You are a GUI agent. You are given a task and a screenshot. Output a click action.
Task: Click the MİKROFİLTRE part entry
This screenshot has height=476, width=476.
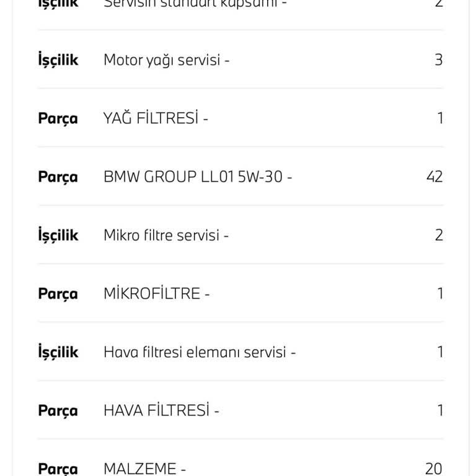[x=156, y=294]
